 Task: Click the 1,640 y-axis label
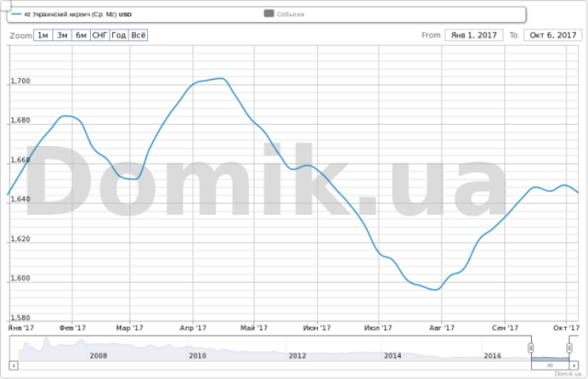tap(20, 199)
